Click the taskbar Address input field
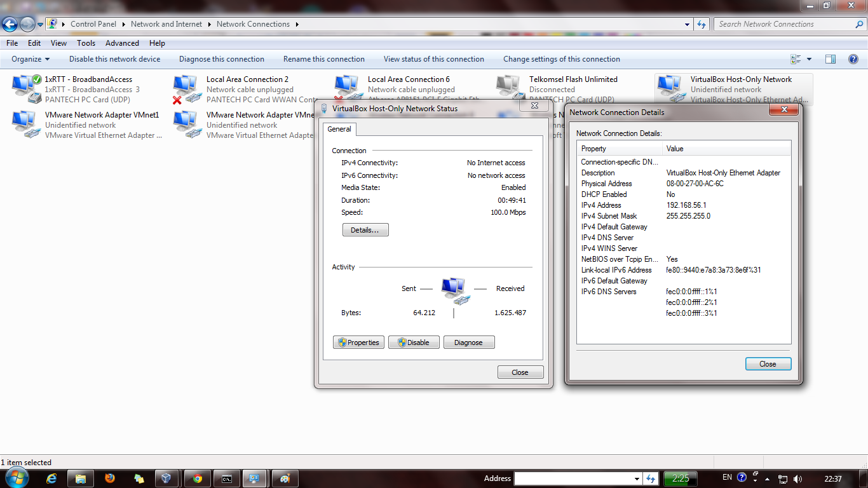The height and width of the screenshot is (488, 868). [574, 478]
